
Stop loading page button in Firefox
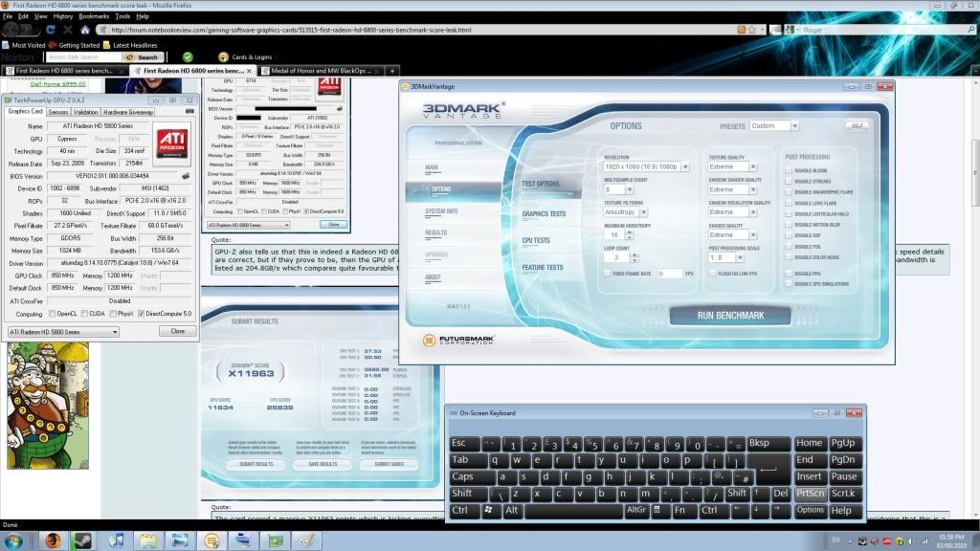tap(68, 30)
